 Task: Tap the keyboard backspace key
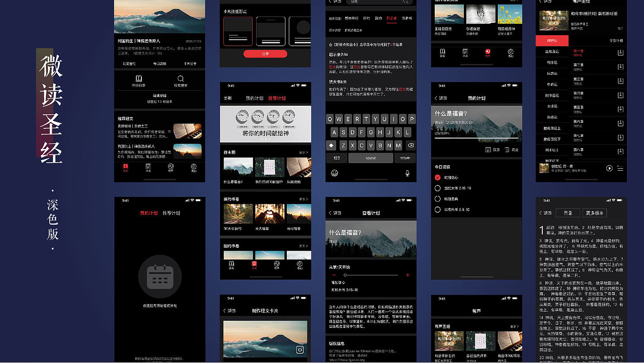pyautogui.click(x=411, y=146)
